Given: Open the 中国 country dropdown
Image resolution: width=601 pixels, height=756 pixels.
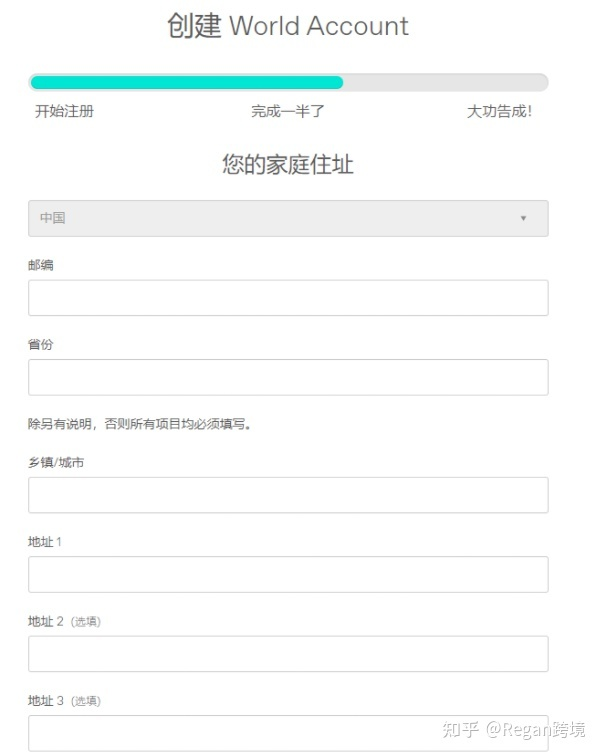Looking at the screenshot, I should point(288,218).
